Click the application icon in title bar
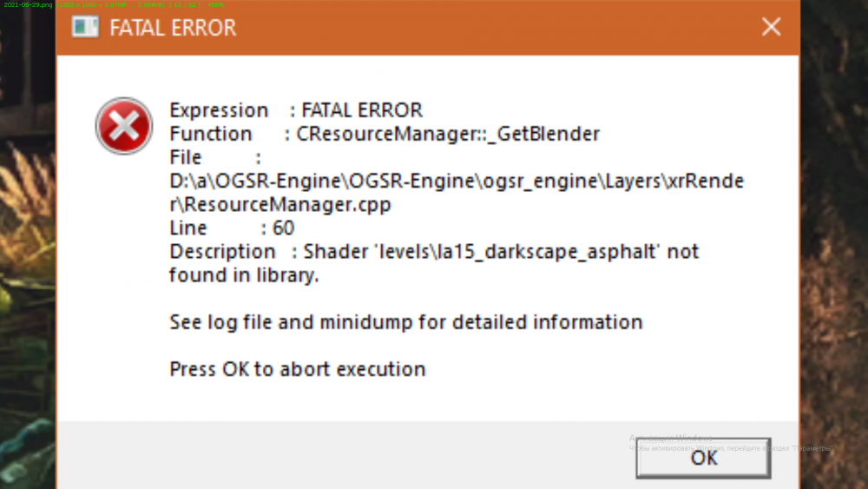The width and height of the screenshot is (868, 489). coord(85,27)
